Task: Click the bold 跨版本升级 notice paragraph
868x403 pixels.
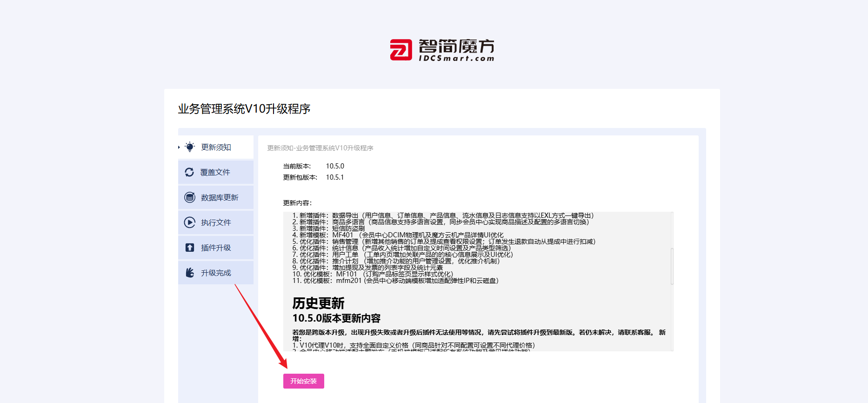Action: coord(479,336)
